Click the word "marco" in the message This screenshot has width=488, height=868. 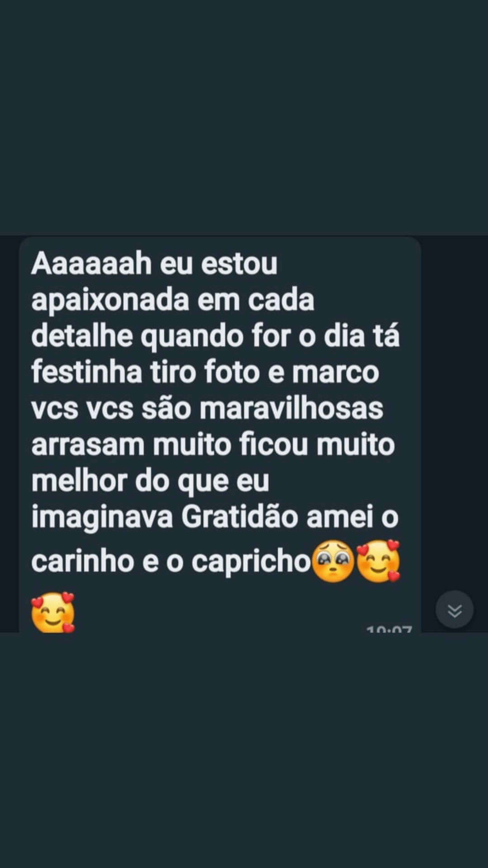(x=335, y=373)
